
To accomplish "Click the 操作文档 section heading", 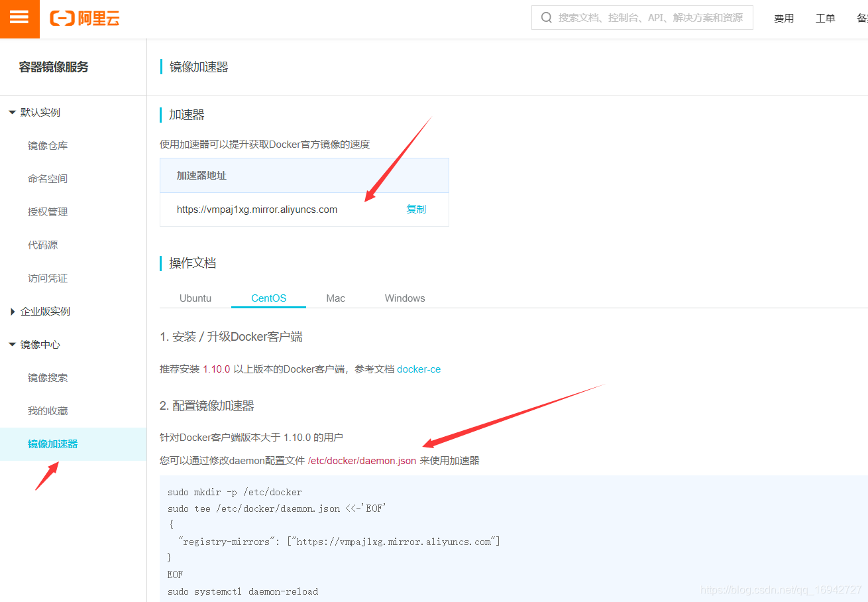I will (x=192, y=263).
